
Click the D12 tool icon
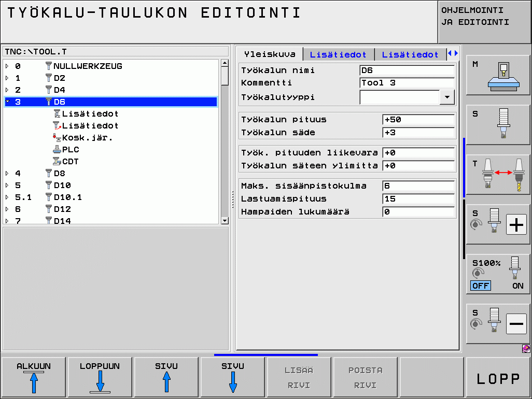pos(49,209)
